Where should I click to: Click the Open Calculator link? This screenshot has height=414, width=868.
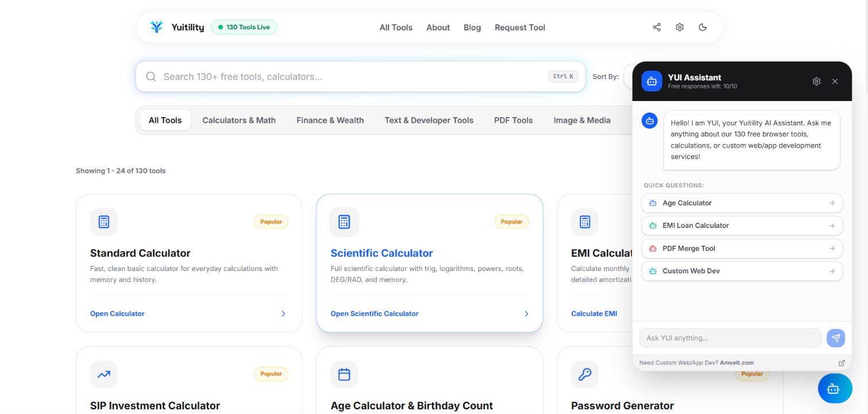[x=117, y=314]
